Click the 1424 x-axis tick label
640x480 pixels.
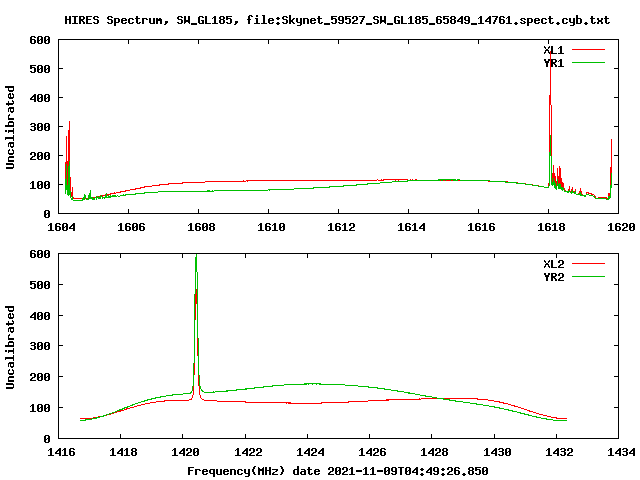pos(310,452)
